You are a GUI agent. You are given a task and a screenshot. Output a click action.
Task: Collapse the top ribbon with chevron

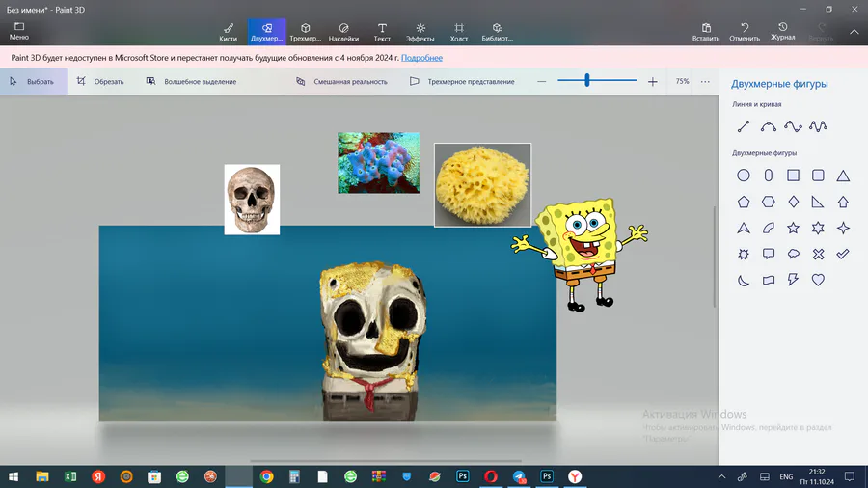854,32
